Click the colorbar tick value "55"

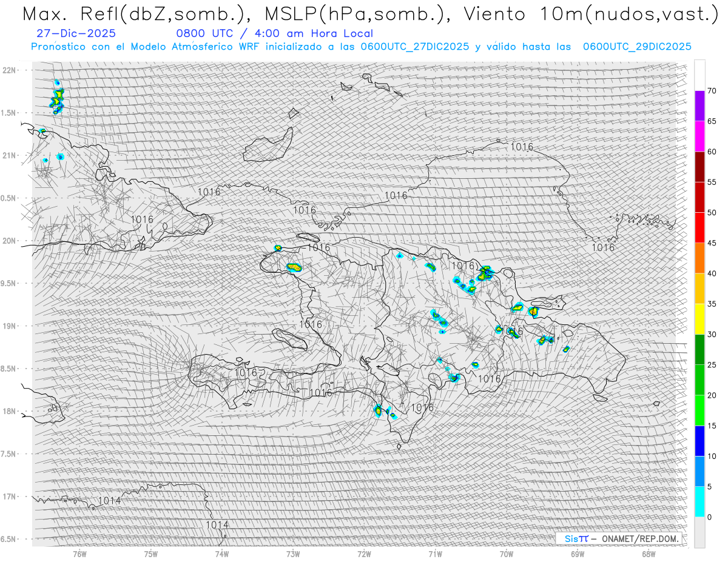click(712, 182)
